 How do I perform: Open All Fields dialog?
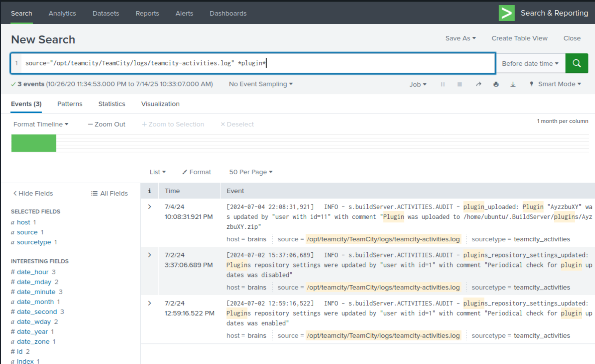coord(110,193)
